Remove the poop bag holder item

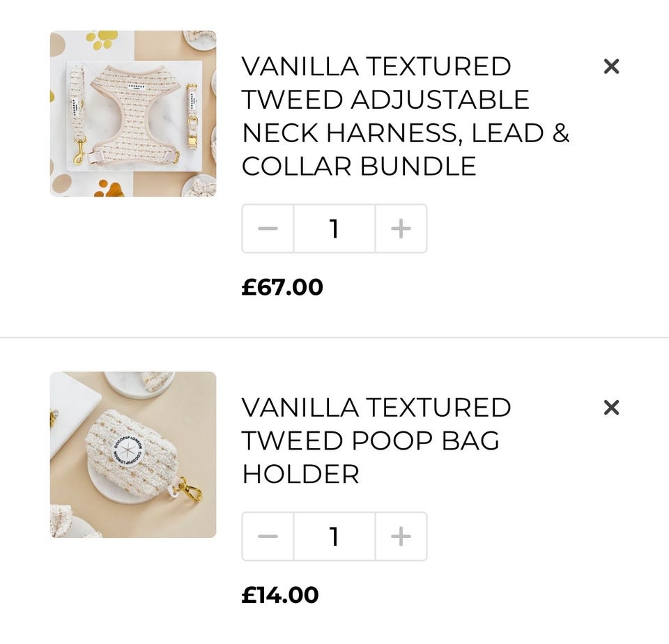click(611, 408)
